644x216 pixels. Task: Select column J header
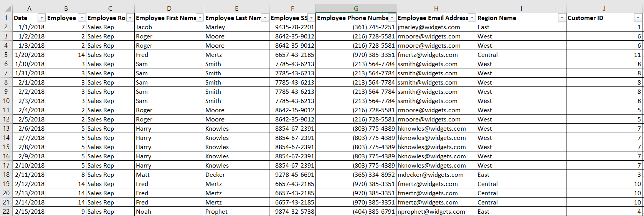(x=604, y=8)
